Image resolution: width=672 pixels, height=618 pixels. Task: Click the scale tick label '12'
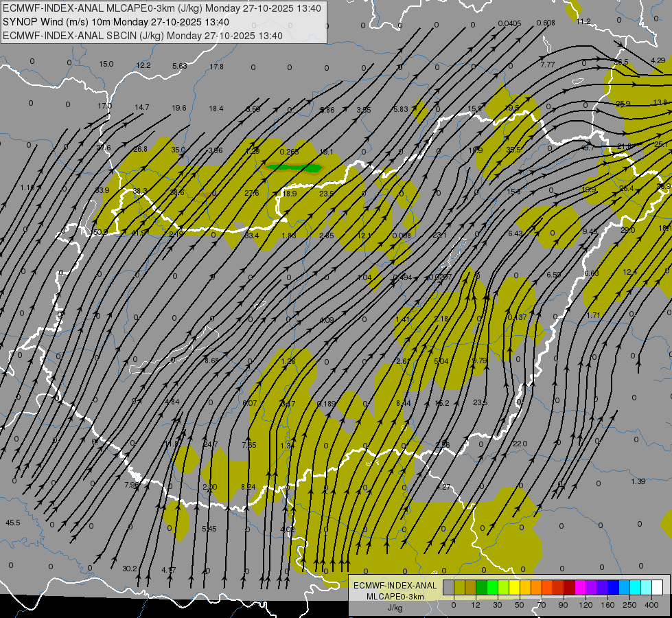pyautogui.click(x=476, y=605)
